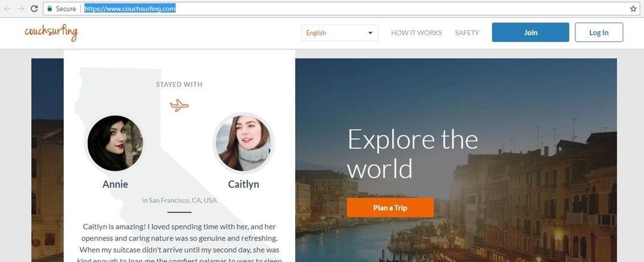Click the 'Secure' label in address bar
Image resolution: width=644 pixels, height=262 pixels.
point(66,8)
